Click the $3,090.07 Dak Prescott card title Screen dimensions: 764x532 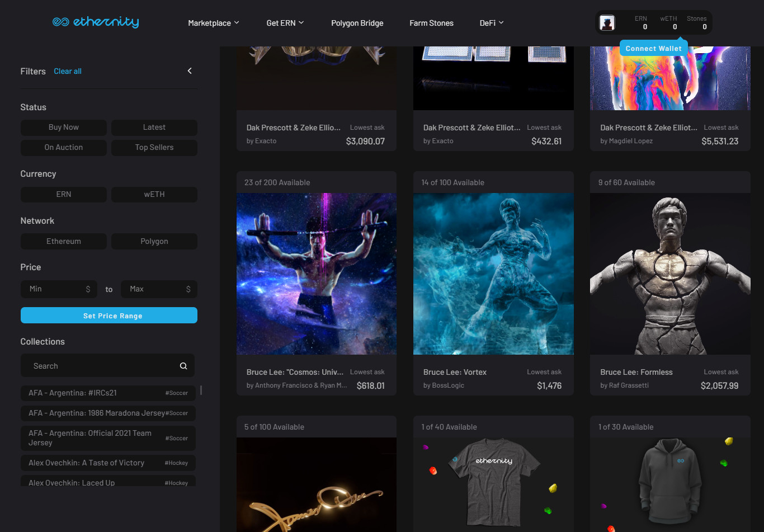(293, 128)
